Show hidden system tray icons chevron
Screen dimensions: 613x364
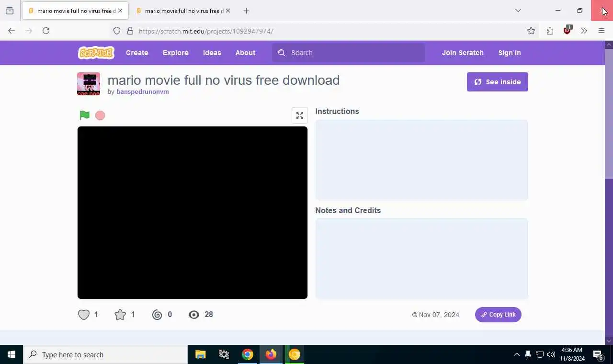517,354
